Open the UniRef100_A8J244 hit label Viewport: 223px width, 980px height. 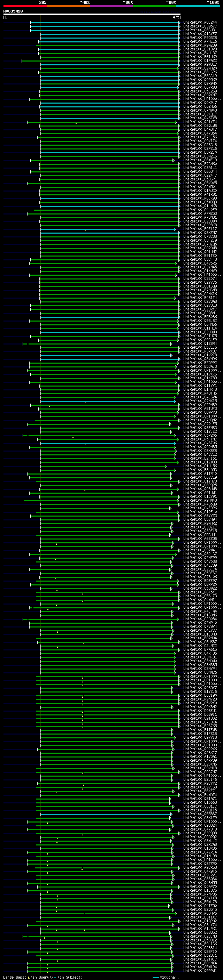[200, 23]
